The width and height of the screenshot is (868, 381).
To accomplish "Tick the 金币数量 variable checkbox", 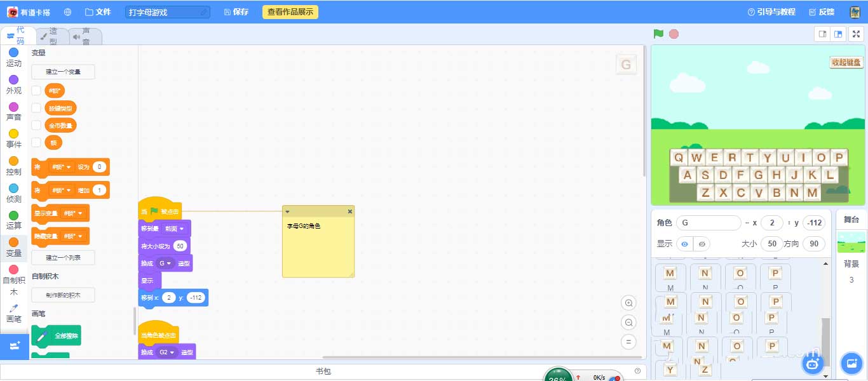I will [36, 125].
